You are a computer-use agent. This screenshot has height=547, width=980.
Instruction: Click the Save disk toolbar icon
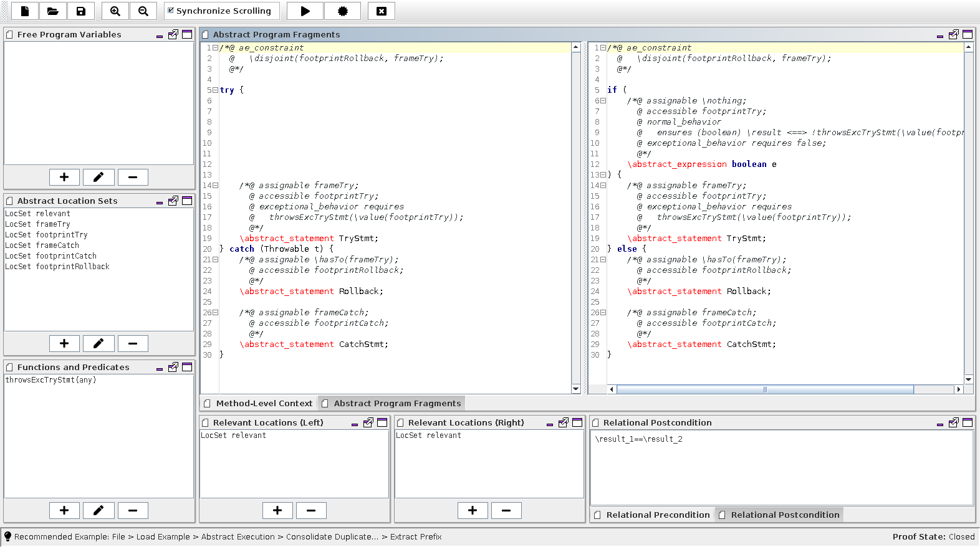coord(81,11)
